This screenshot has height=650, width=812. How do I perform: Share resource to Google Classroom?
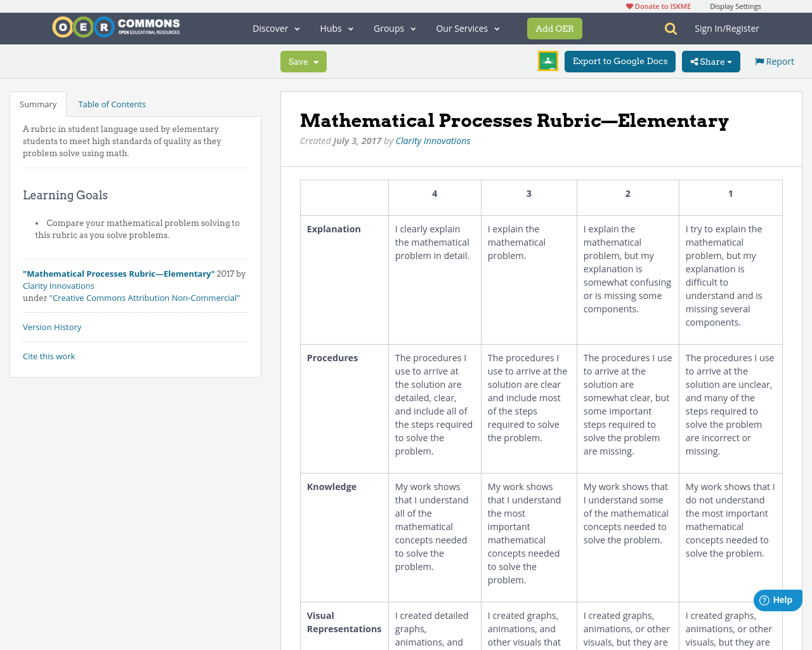pos(547,61)
